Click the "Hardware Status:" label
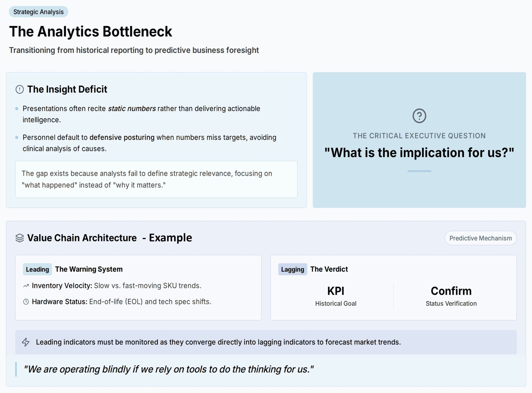 click(59, 302)
